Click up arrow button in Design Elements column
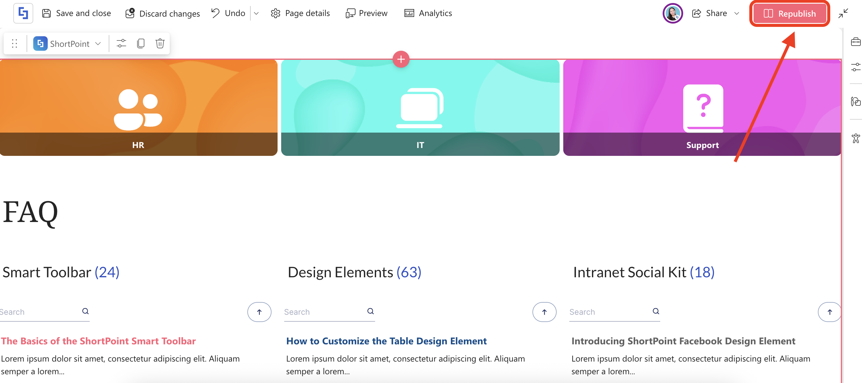Screen dimensions: 868x383 tap(545, 312)
